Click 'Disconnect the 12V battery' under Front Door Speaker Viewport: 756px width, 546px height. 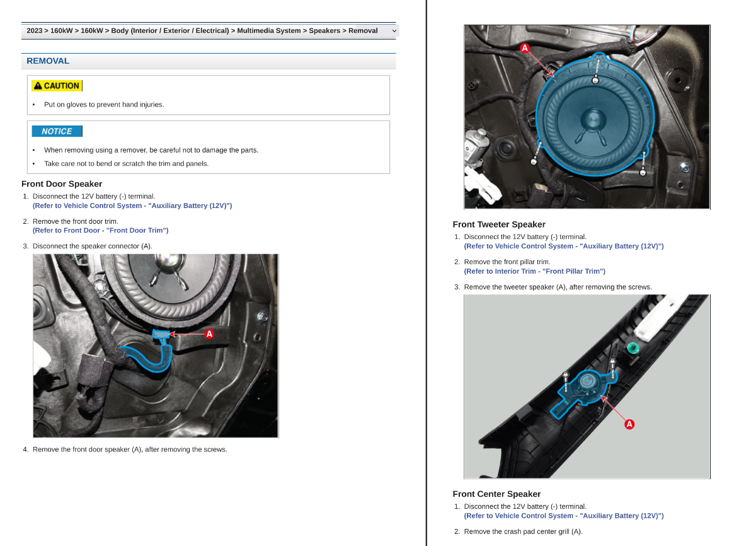click(x=94, y=196)
